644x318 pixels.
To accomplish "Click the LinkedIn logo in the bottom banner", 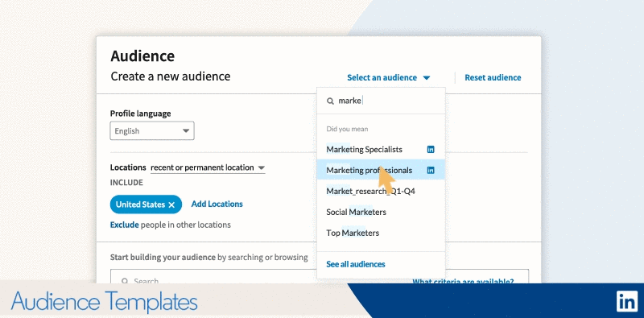I will (627, 302).
